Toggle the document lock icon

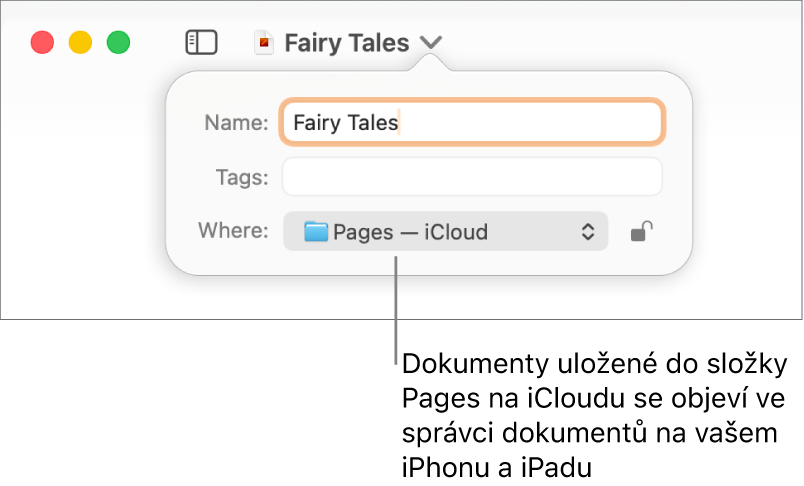(x=641, y=231)
